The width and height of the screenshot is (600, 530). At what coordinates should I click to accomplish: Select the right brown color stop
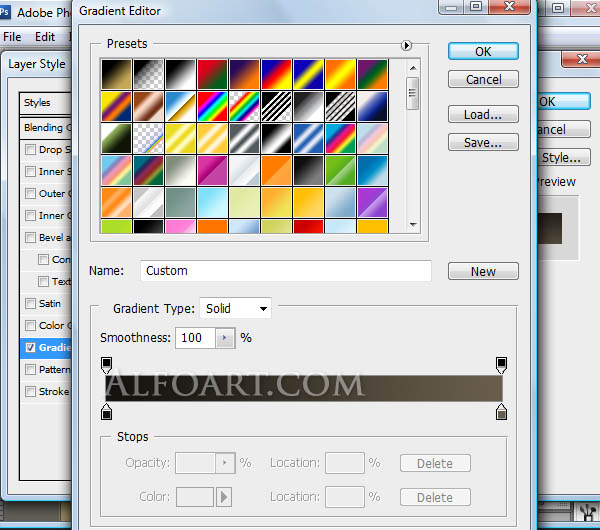tap(501, 412)
